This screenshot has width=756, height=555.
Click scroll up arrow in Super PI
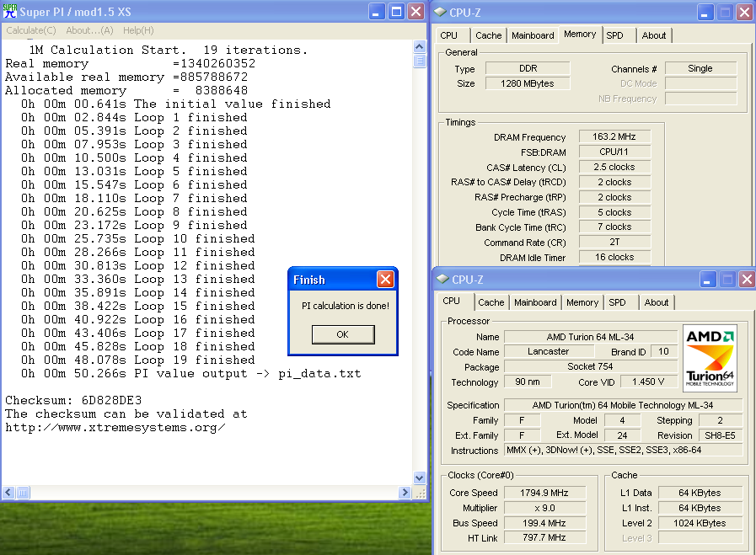pos(420,46)
